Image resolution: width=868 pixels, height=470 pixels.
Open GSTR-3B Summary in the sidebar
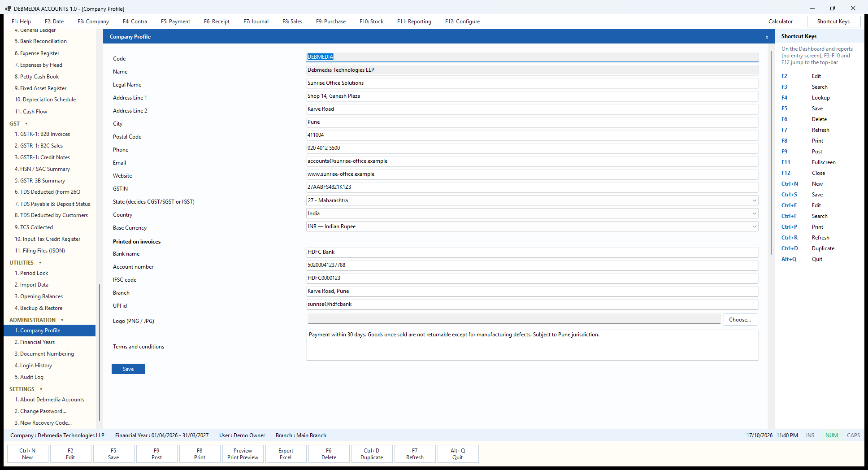point(40,181)
